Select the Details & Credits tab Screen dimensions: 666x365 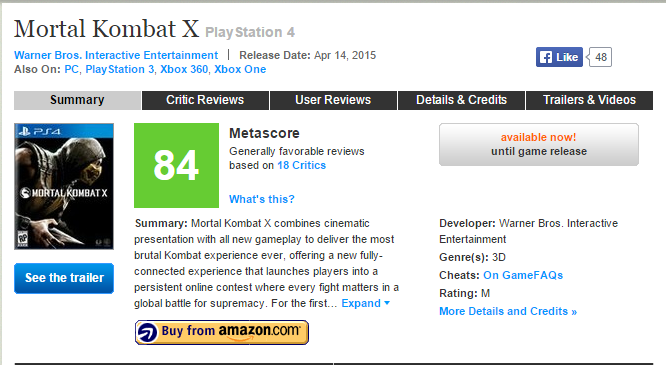click(461, 100)
